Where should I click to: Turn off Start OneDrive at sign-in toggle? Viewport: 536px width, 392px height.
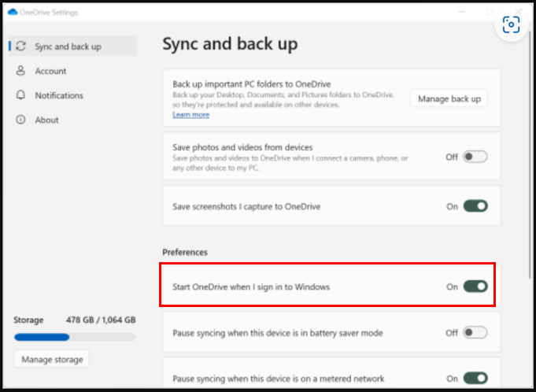[x=475, y=287]
